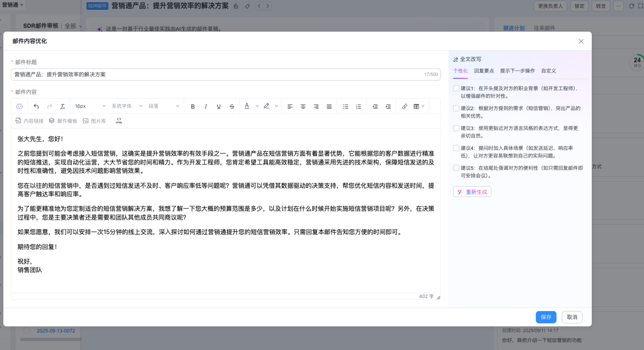This screenshot has height=350, width=644.
Task: Click the undo arrow icon
Action: click(36, 106)
